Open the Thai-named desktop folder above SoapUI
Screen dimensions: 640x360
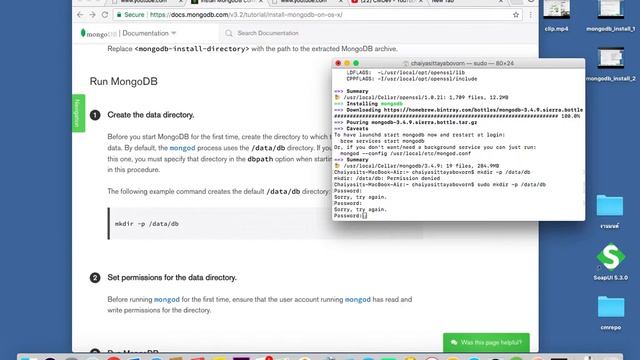click(610, 211)
